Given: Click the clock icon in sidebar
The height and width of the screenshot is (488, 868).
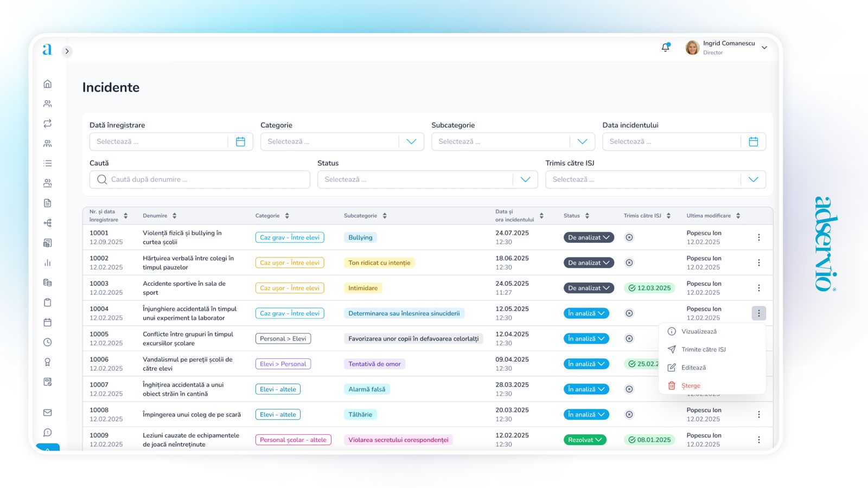Looking at the screenshot, I should coord(48,342).
